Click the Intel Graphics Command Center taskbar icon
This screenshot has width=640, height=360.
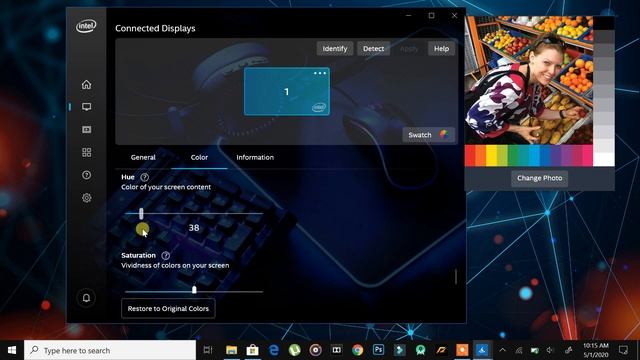coord(482,350)
